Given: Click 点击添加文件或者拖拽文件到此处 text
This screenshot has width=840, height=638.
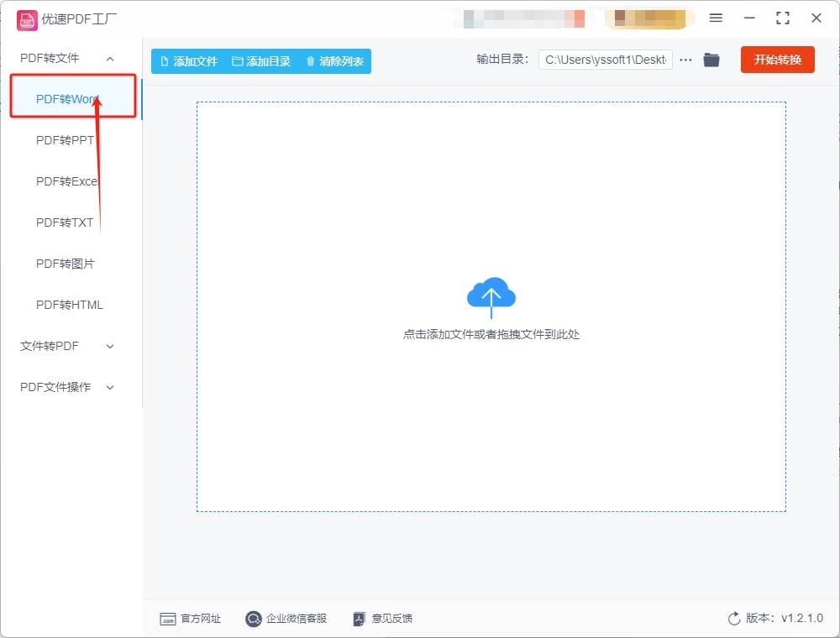Looking at the screenshot, I should 491,334.
